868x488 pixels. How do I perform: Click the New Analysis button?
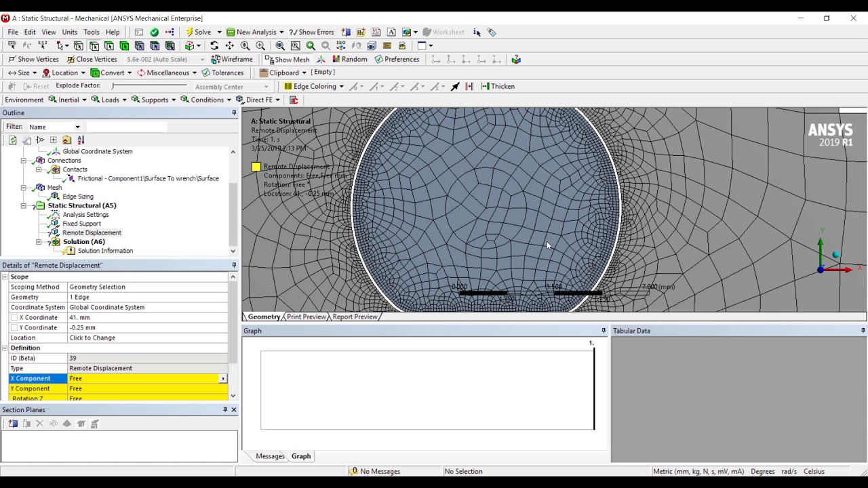pos(255,32)
